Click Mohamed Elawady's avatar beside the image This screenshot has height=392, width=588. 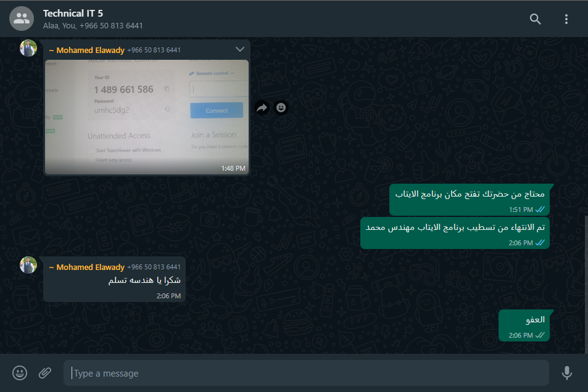pos(28,48)
